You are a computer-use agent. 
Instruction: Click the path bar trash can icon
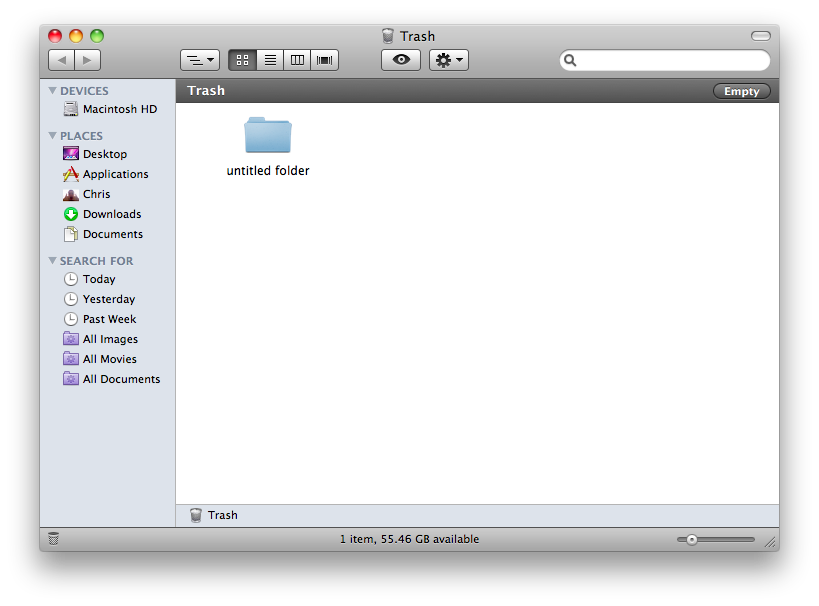196,515
